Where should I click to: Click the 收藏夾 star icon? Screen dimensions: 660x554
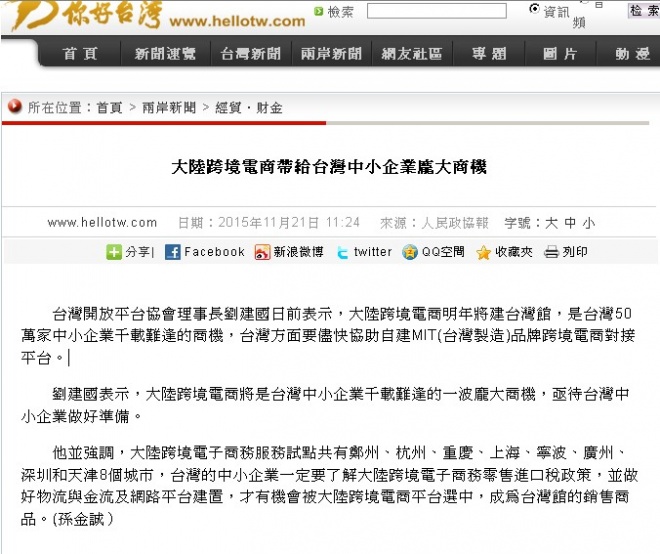tap(484, 252)
